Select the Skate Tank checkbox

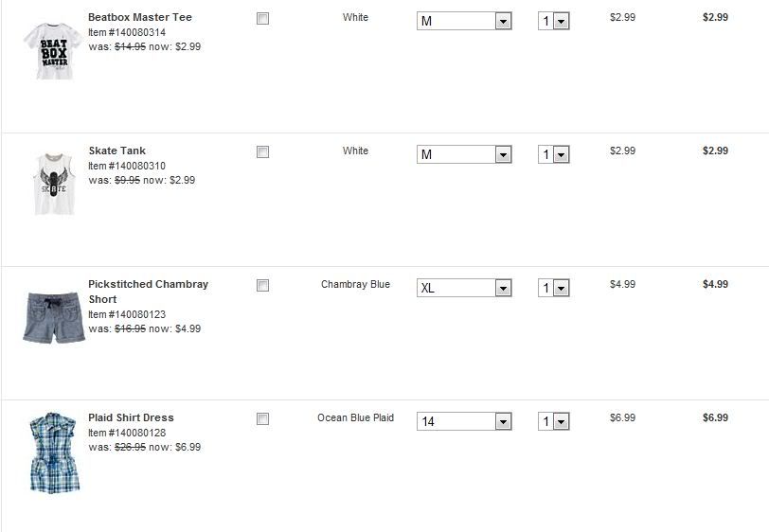coord(262,152)
